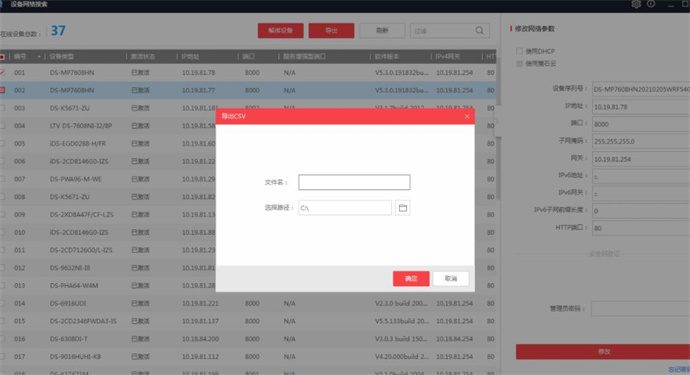The width and height of the screenshot is (690, 375).
Task: Click the 设备类型 column header
Action: (x=62, y=56)
